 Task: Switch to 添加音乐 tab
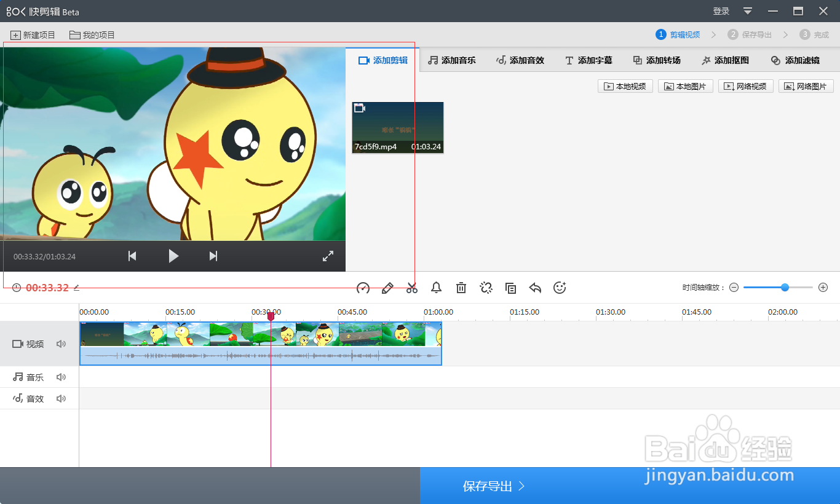452,60
